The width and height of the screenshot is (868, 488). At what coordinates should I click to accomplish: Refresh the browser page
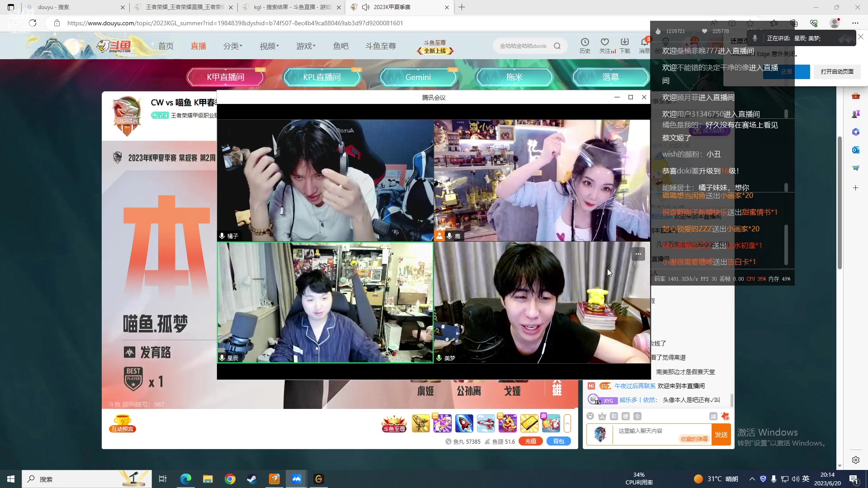coord(33,23)
